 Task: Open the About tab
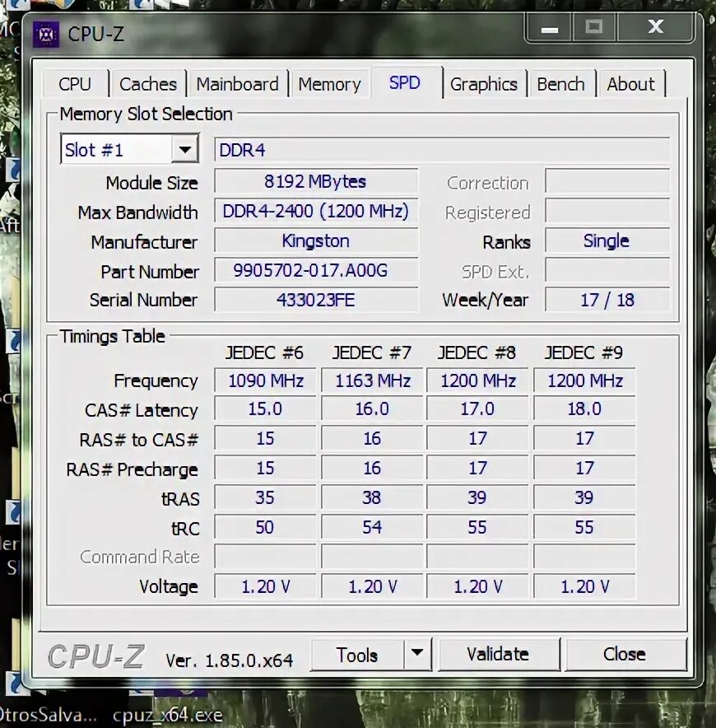tap(631, 83)
